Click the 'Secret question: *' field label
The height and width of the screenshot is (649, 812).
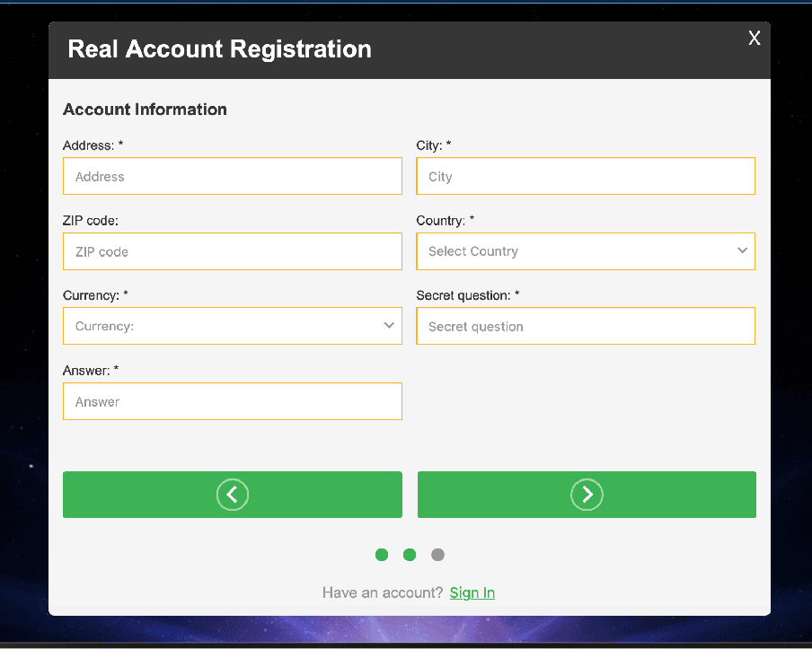point(468,295)
